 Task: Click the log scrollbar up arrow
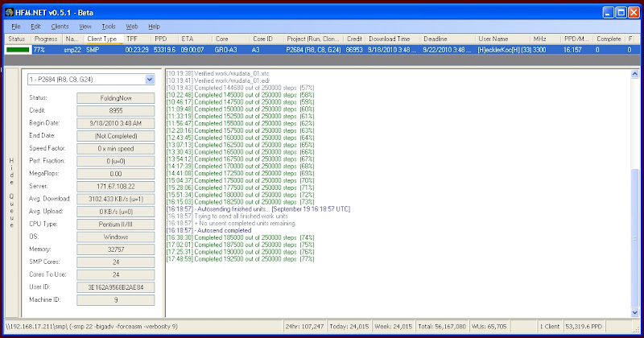[x=634, y=74]
